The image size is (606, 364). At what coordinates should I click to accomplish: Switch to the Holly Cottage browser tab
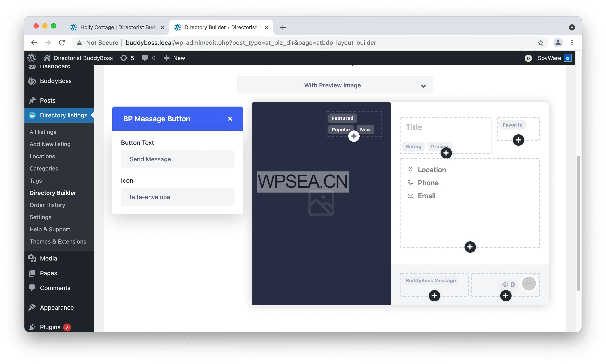pyautogui.click(x=118, y=27)
